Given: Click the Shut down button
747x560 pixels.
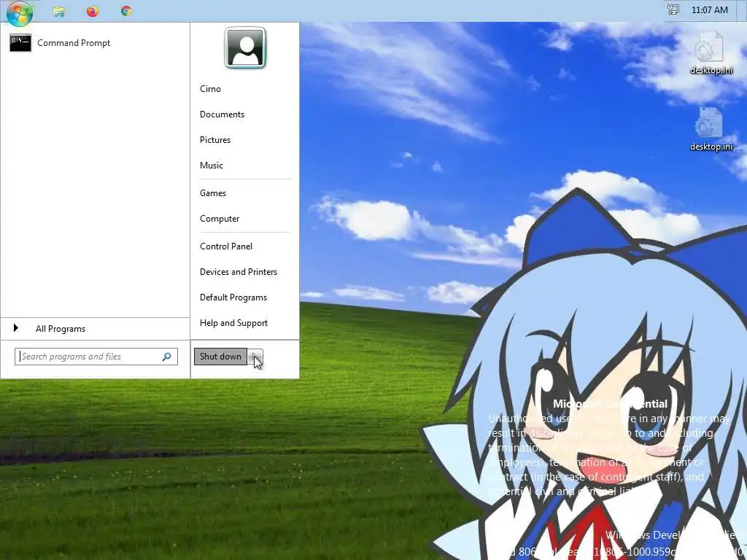Looking at the screenshot, I should pyautogui.click(x=220, y=357).
